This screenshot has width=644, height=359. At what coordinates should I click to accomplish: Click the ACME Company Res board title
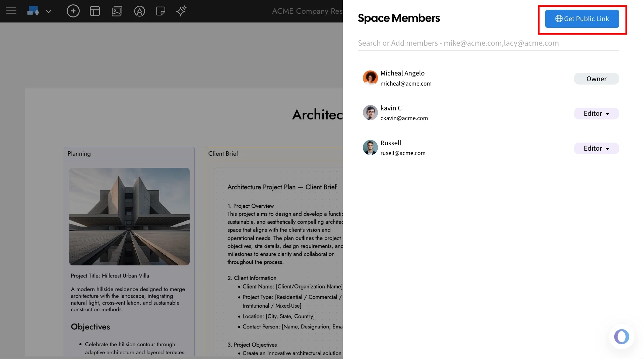(x=307, y=11)
